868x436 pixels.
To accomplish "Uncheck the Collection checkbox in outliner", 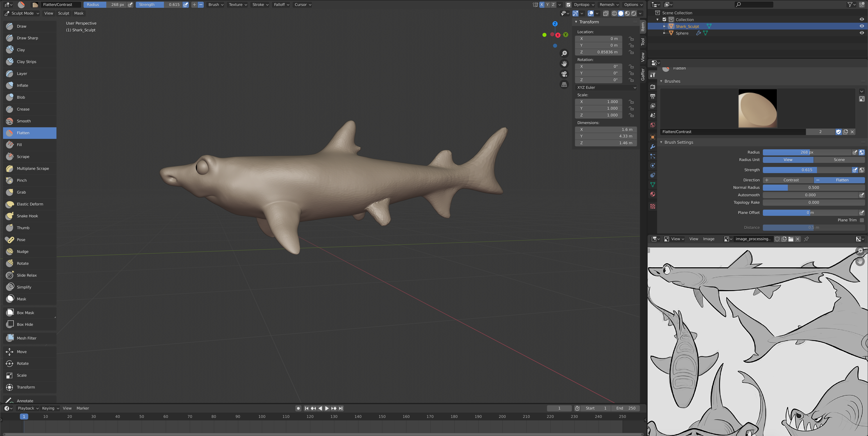I will [665, 19].
